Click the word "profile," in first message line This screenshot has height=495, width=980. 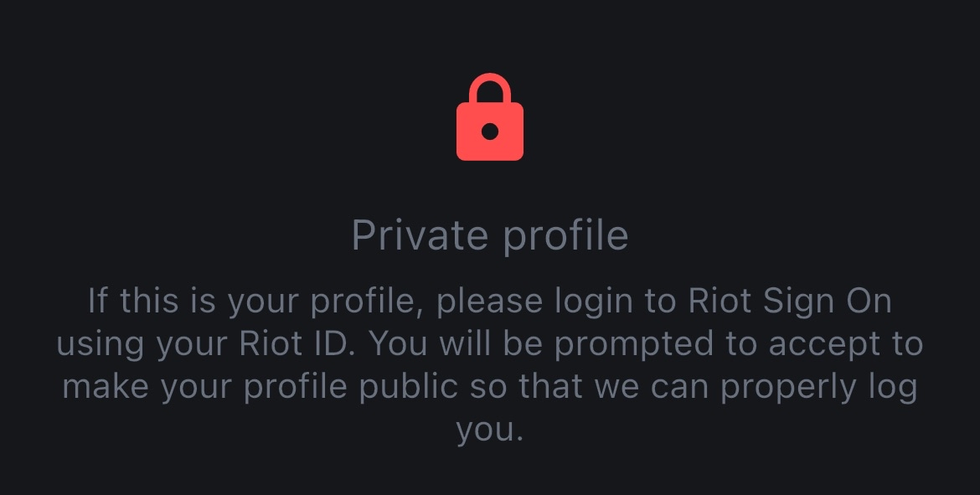click(365, 302)
